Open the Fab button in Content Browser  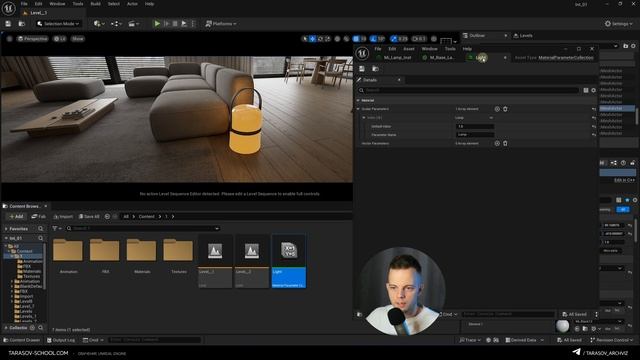(x=38, y=216)
